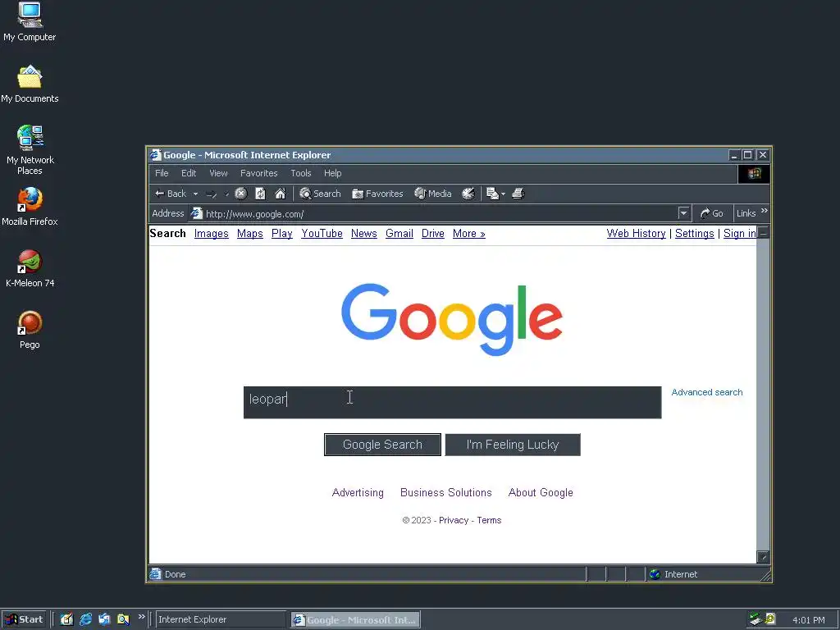Open the Images link on Google
Image resolution: width=840 pixels, height=630 pixels.
[x=211, y=234]
